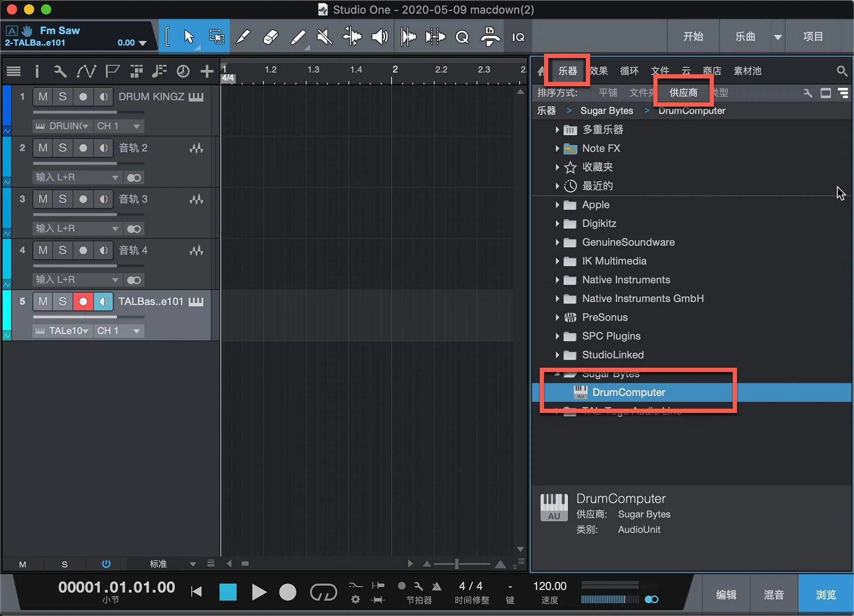Toggle stereo link on 音轨 2
Viewport: 854px width, 616px height.
point(134,177)
